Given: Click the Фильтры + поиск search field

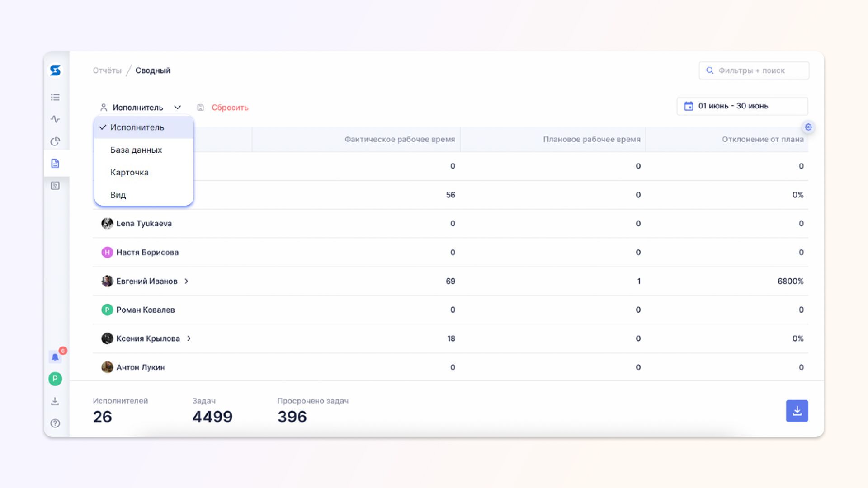Looking at the screenshot, I should [754, 70].
